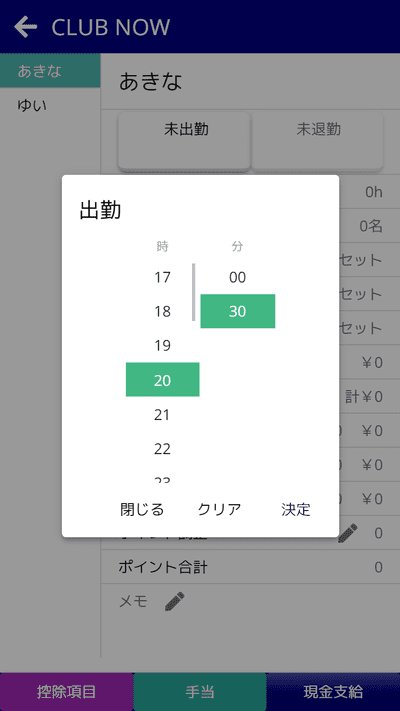Close the dialog with 閉じる
The image size is (400, 711).
[x=142, y=510]
